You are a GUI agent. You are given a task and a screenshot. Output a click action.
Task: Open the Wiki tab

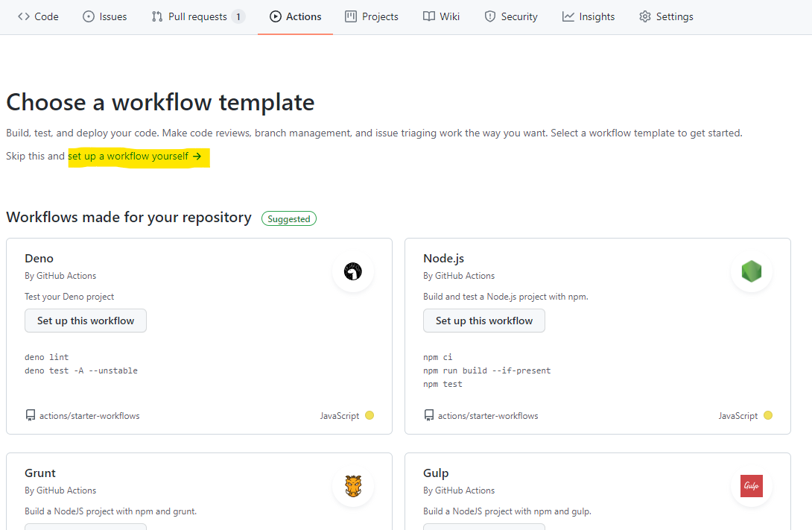coord(441,16)
